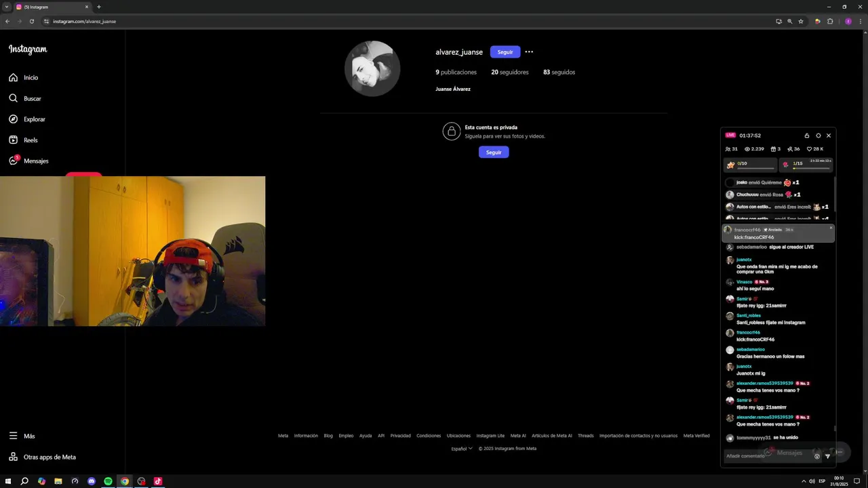Click the webcam video overlay
The image size is (868, 488).
coord(132,251)
